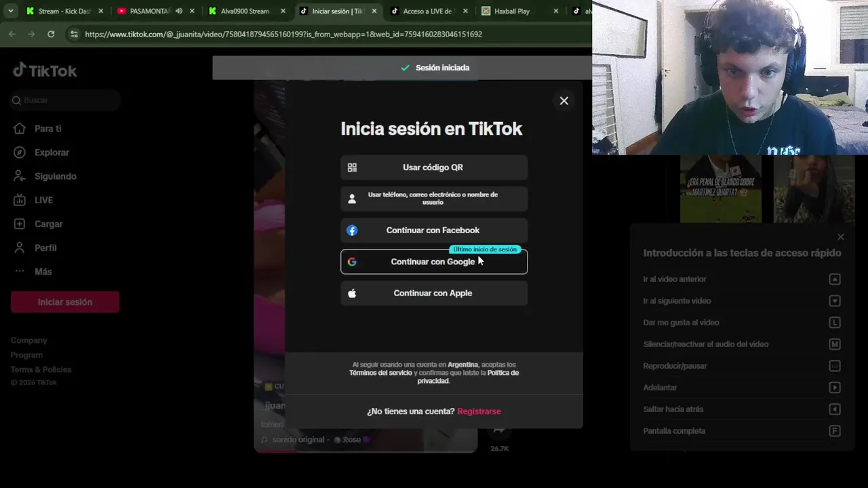Continue with Facebook login
Viewport: 868px width, 488px height.
pyautogui.click(x=434, y=230)
